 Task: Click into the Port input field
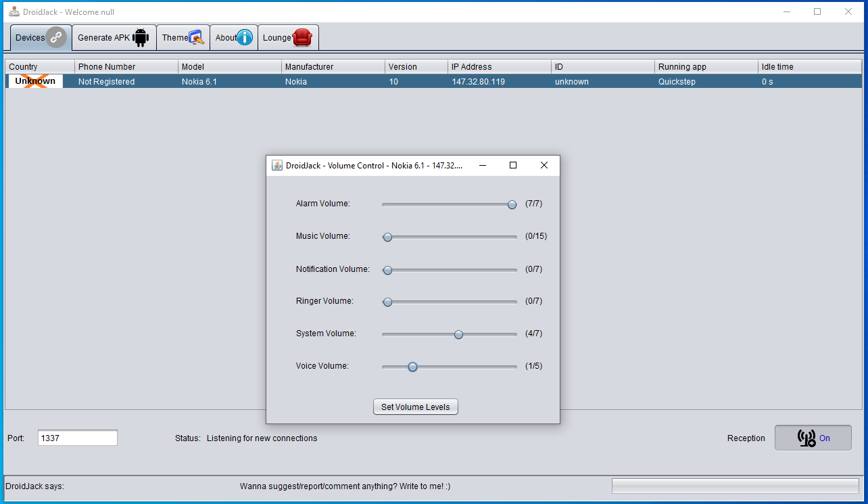coord(78,438)
